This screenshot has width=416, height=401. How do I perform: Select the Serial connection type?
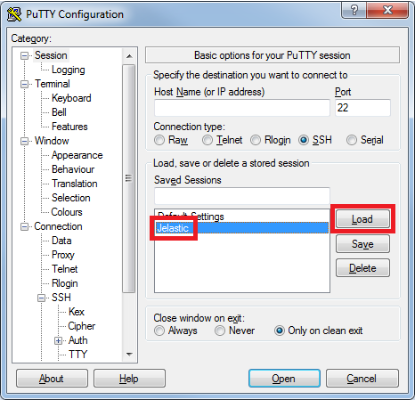351,140
